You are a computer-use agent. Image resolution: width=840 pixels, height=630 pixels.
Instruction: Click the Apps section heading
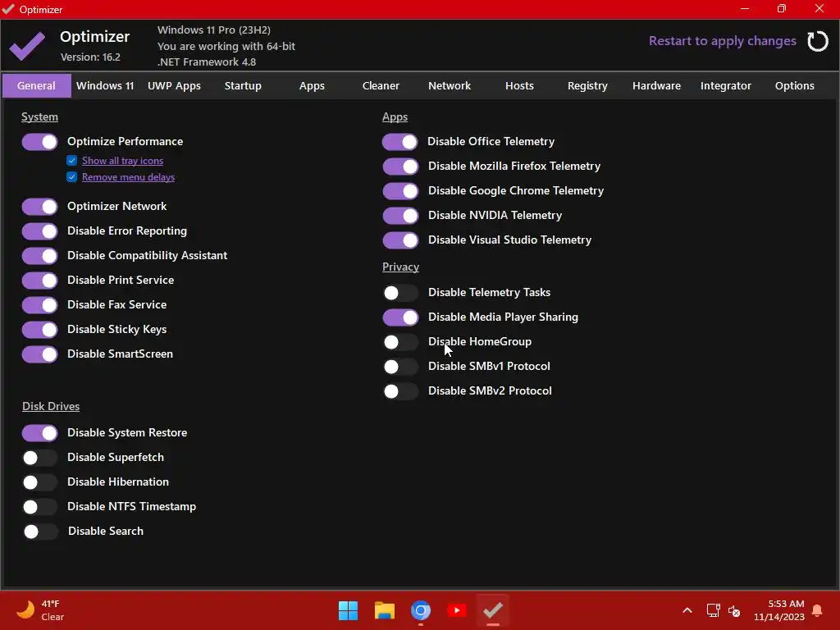click(x=395, y=116)
